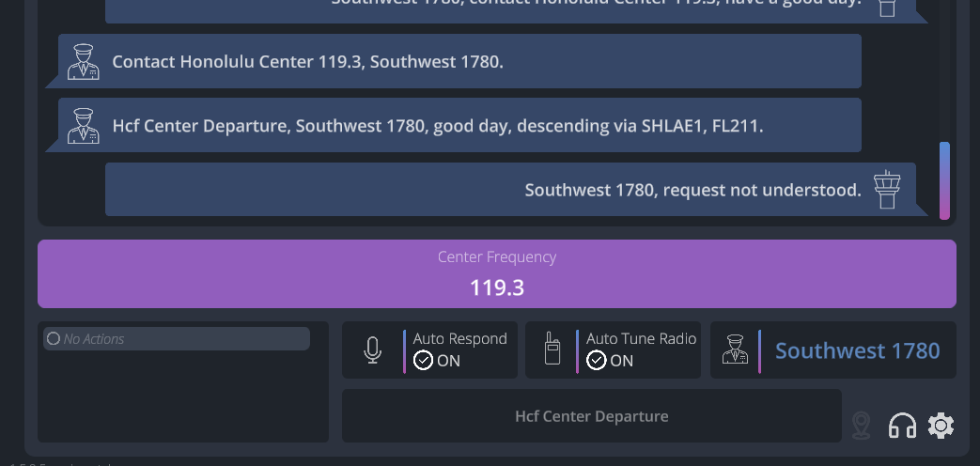Click the Hcf Center Departure button
980x466 pixels.
point(591,416)
